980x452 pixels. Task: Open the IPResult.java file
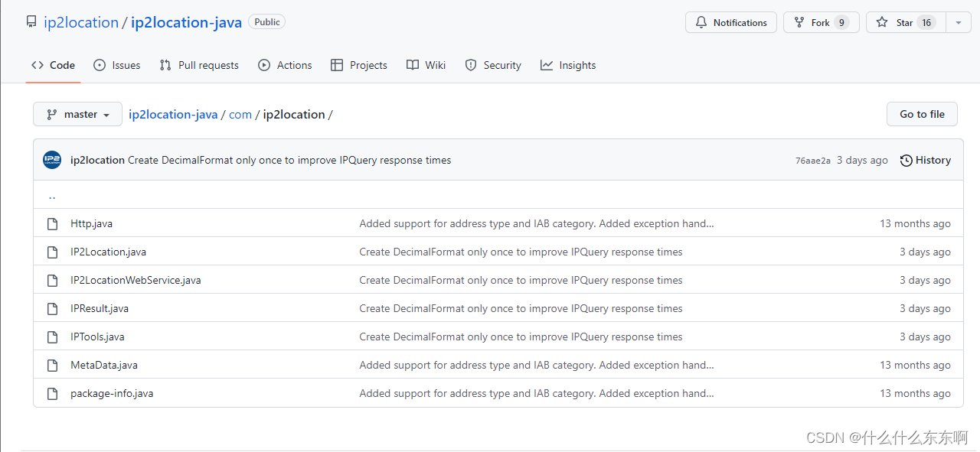pyautogui.click(x=100, y=309)
